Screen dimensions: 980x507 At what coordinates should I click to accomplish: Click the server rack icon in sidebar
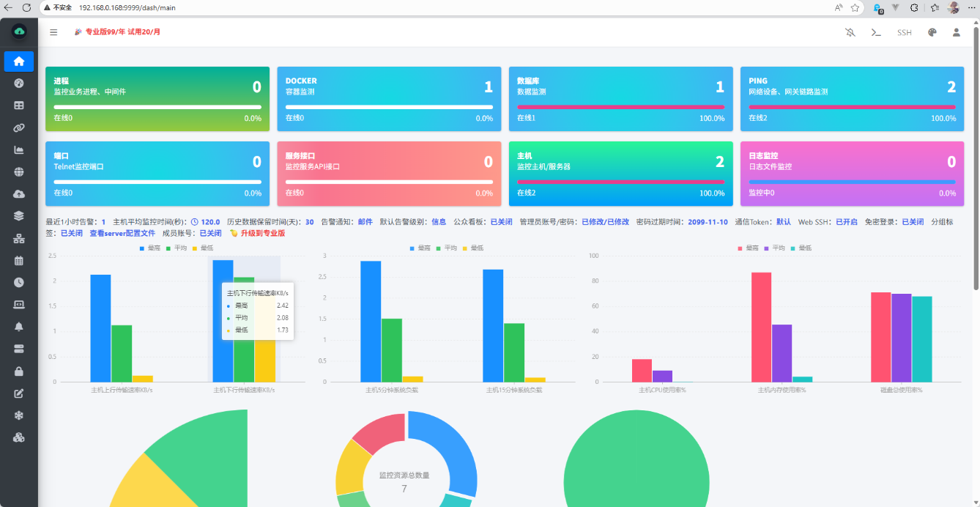click(x=19, y=349)
